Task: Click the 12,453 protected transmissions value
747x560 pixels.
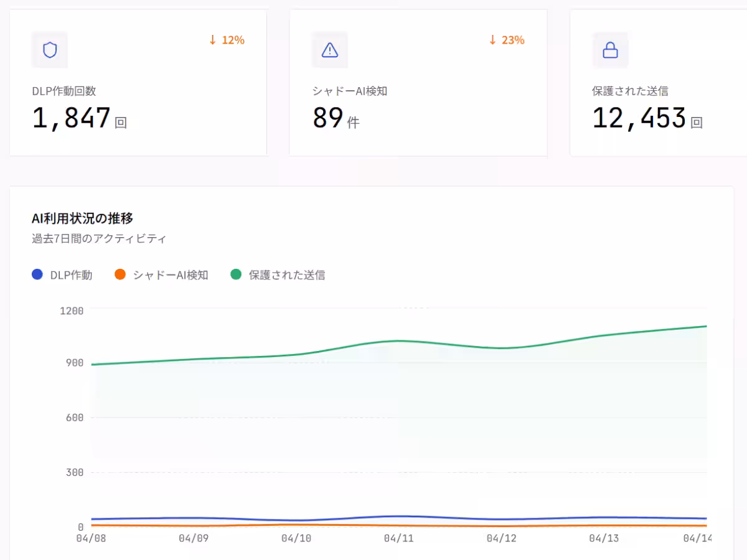Action: 639,118
